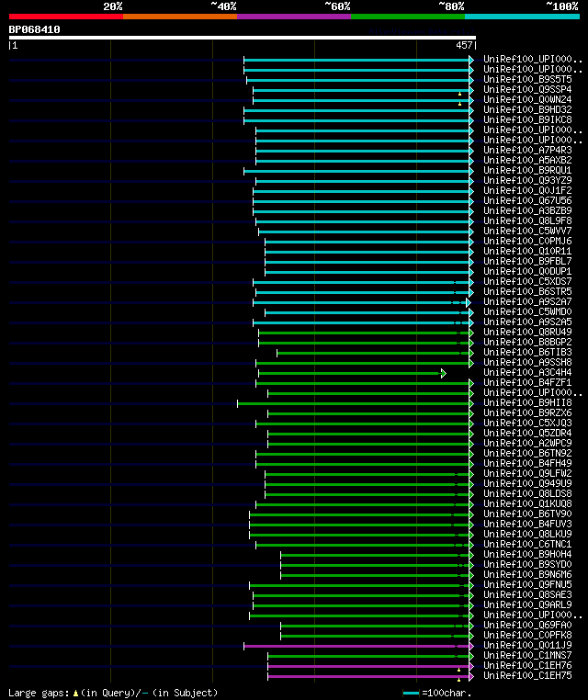Image resolution: width=588 pixels, height=700 pixels.
Task: Select hit label UniRef100_C5XDS7
Action: tap(527, 281)
